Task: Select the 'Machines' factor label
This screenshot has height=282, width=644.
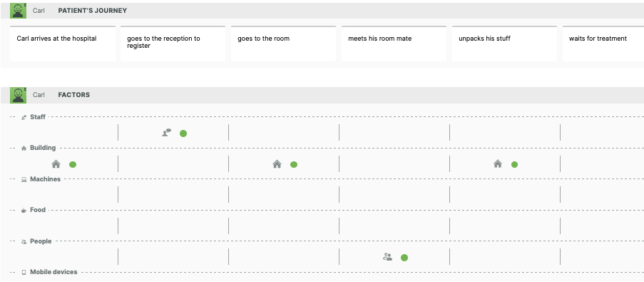Action: point(45,179)
